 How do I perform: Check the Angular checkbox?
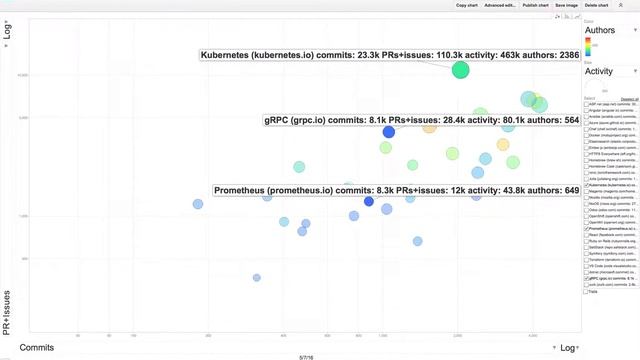coord(587,111)
